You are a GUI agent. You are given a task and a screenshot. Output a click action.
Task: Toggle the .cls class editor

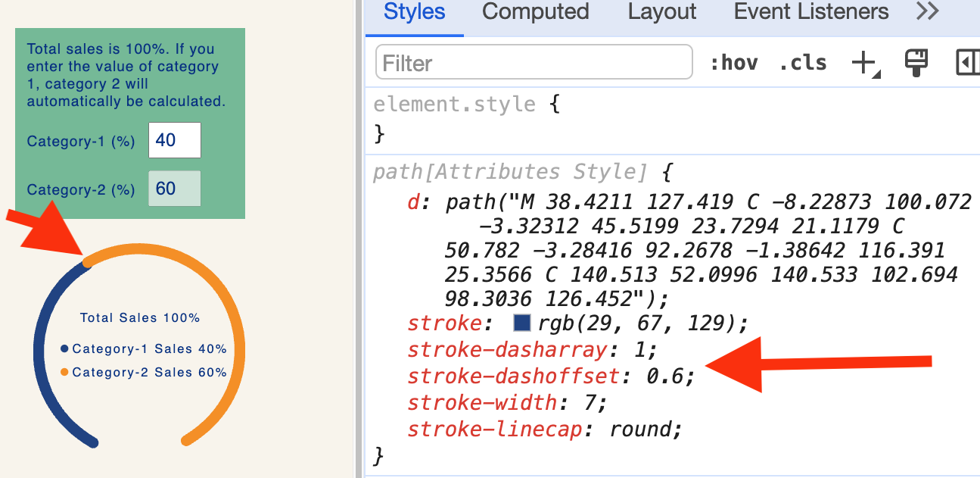(x=803, y=63)
